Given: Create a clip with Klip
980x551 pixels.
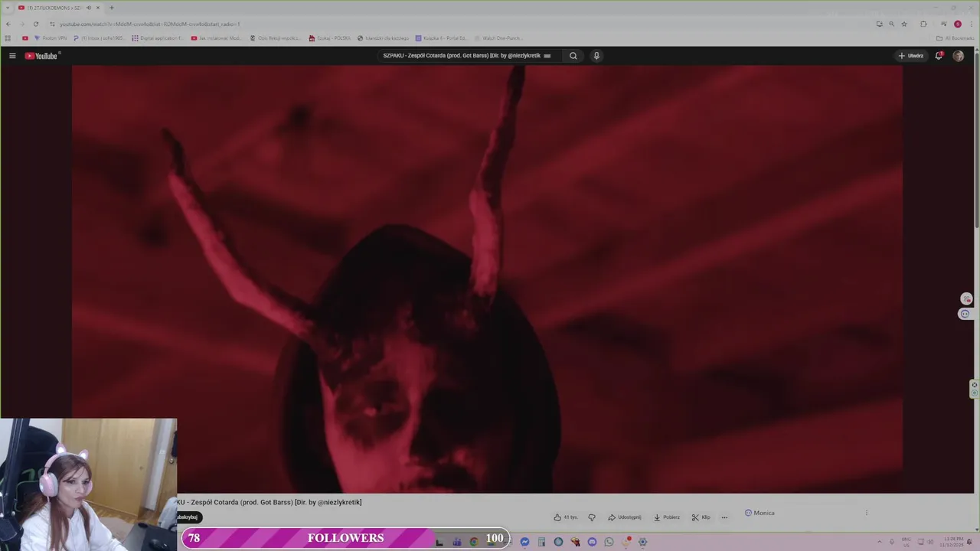Looking at the screenshot, I should pyautogui.click(x=701, y=517).
